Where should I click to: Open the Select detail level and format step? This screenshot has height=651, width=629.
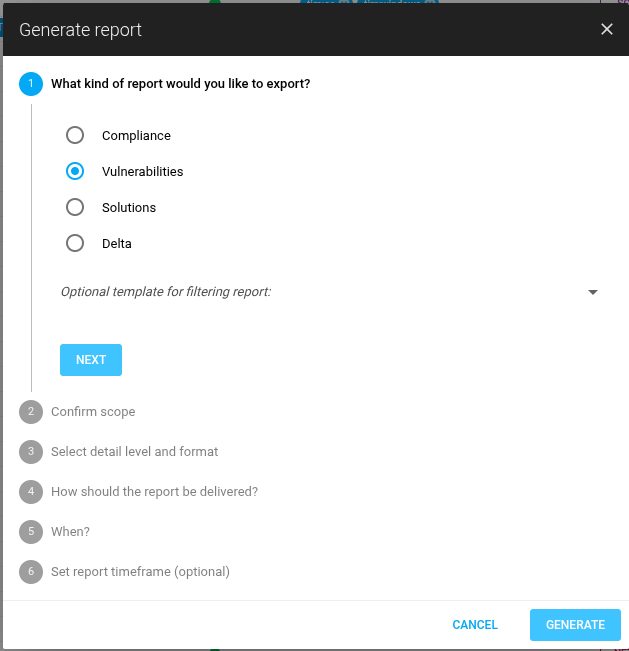(x=134, y=452)
